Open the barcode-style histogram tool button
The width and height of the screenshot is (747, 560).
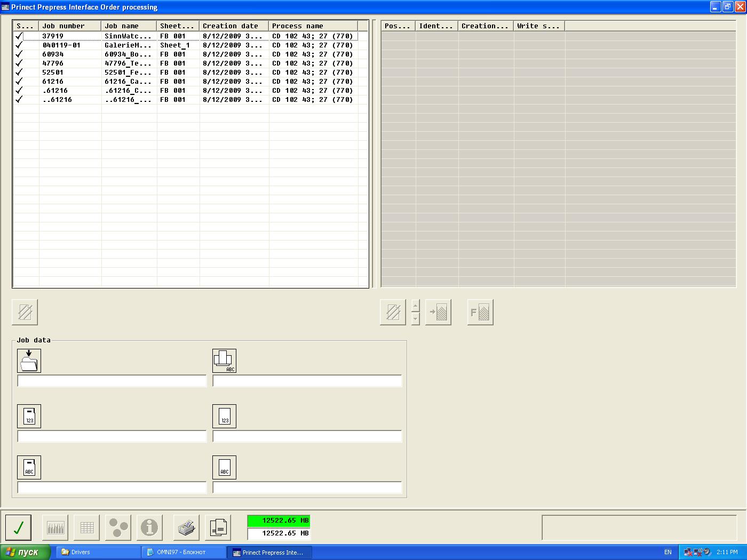[x=55, y=527]
